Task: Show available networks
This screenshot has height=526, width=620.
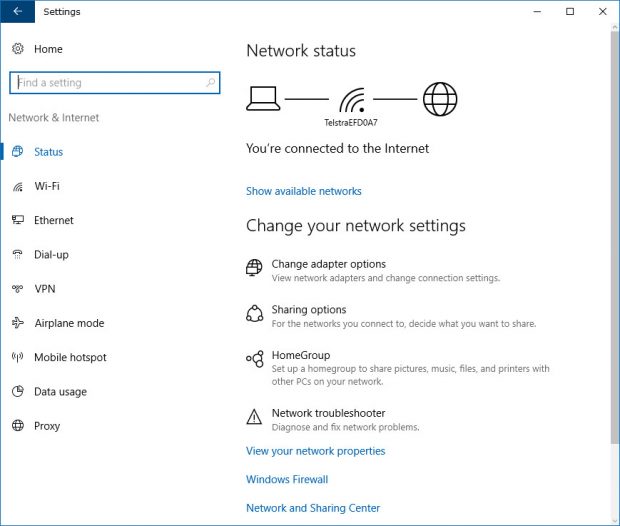Action: [x=304, y=191]
